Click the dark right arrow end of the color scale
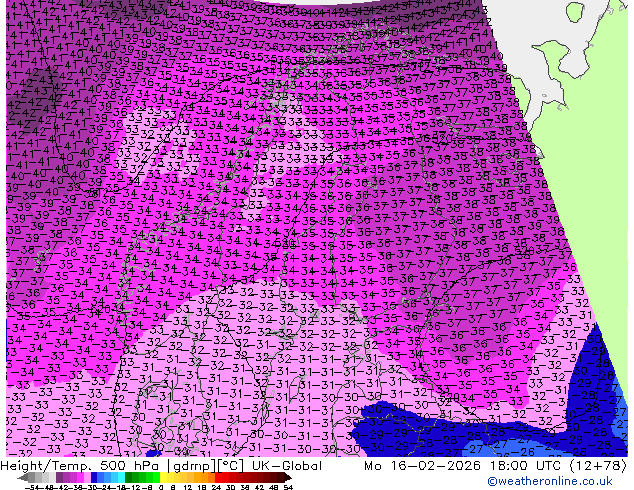The image size is (634, 490). 287,478
